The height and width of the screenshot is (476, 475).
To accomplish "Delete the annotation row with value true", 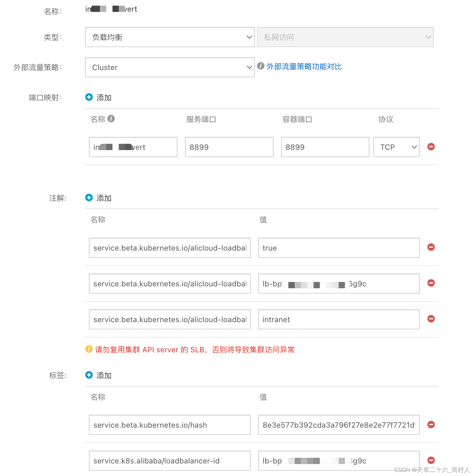I will click(431, 247).
